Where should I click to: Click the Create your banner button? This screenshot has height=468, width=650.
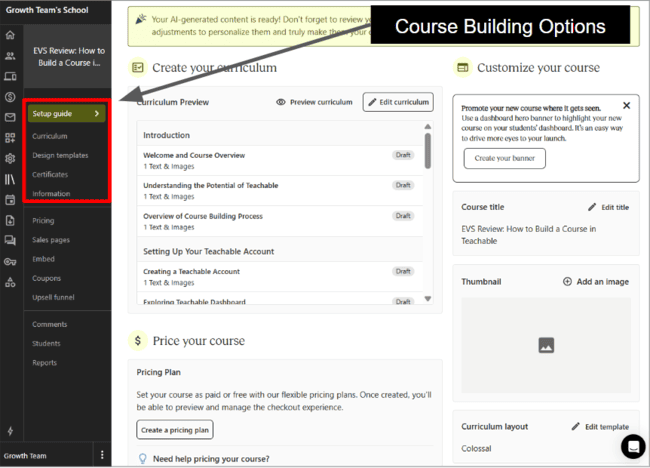click(x=504, y=158)
